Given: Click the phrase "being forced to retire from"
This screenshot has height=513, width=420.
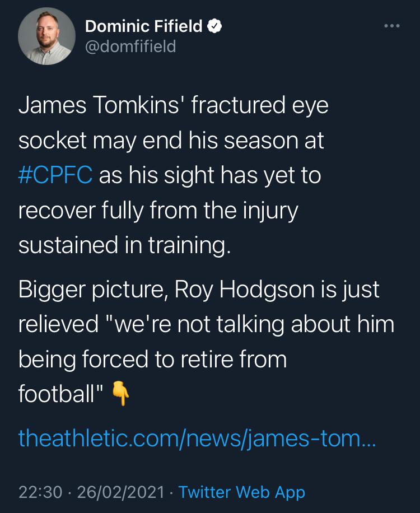Looking at the screenshot, I should [x=152, y=359].
